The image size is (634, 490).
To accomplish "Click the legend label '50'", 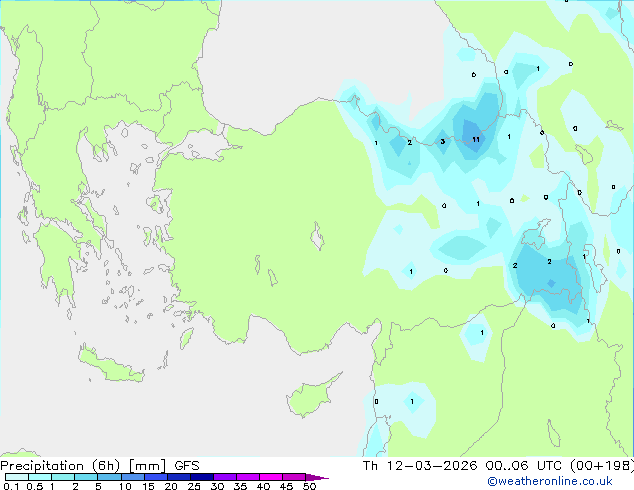I will tap(310, 486).
